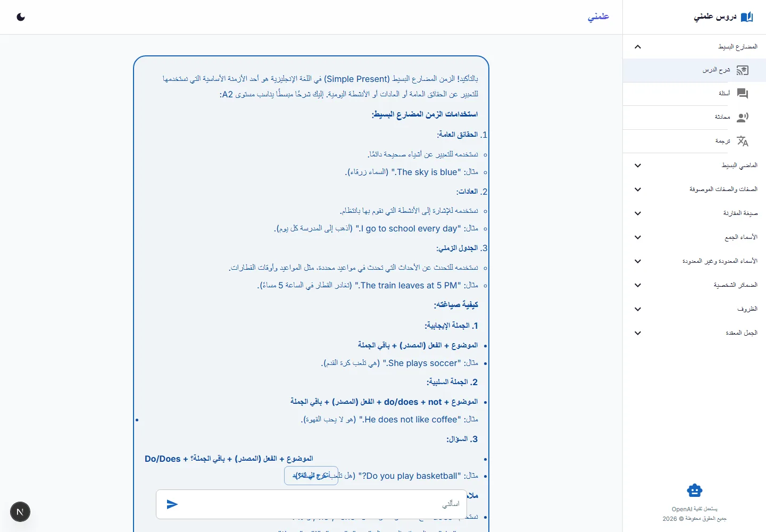Click the "He does not like coffee" example
The image size is (766, 532).
point(389,420)
